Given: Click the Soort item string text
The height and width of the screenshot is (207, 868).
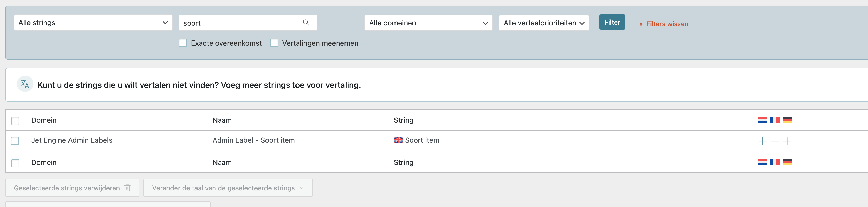Looking at the screenshot, I should click(x=422, y=140).
